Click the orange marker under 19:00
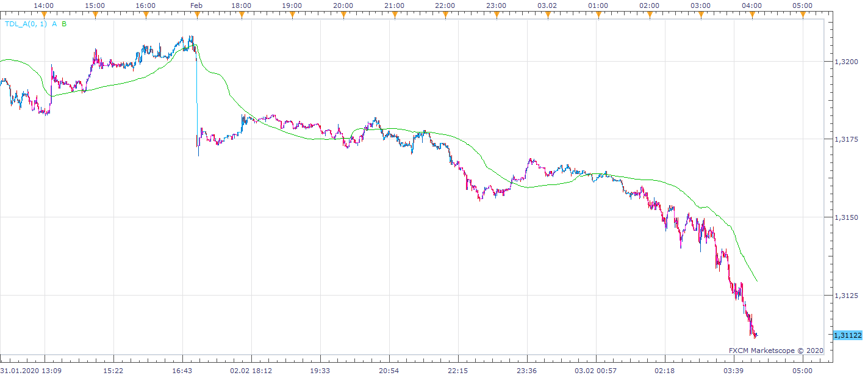The image size is (868, 378). pos(292,14)
